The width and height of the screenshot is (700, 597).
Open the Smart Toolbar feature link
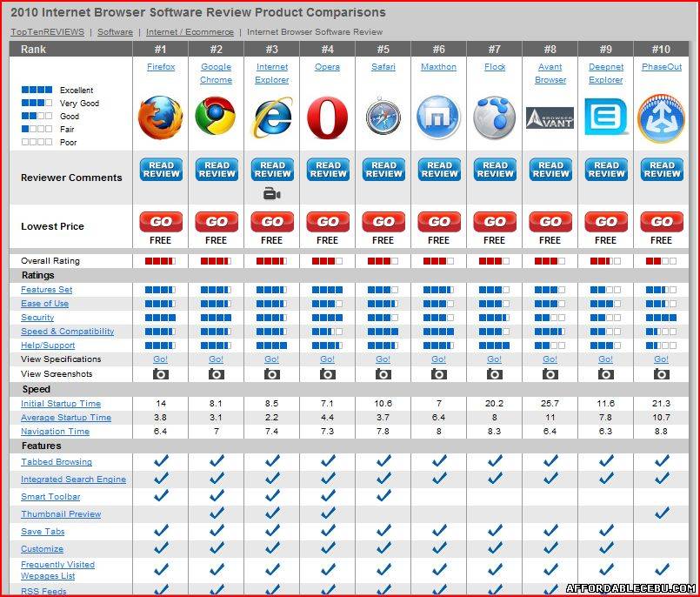[50, 497]
